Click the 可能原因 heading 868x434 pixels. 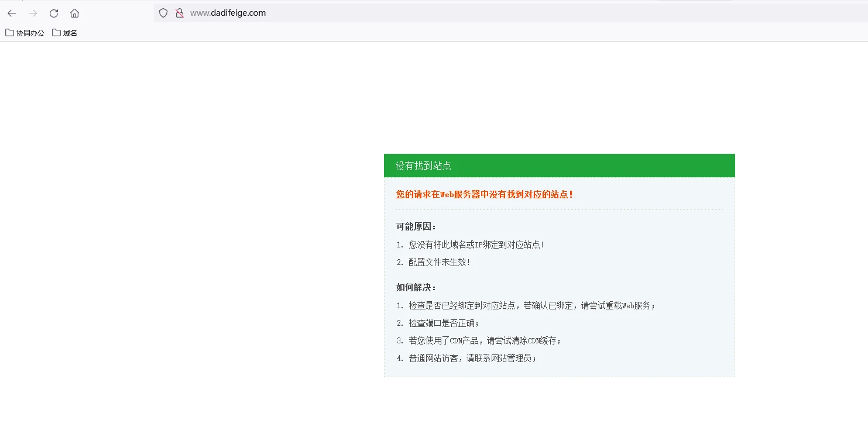tap(416, 226)
